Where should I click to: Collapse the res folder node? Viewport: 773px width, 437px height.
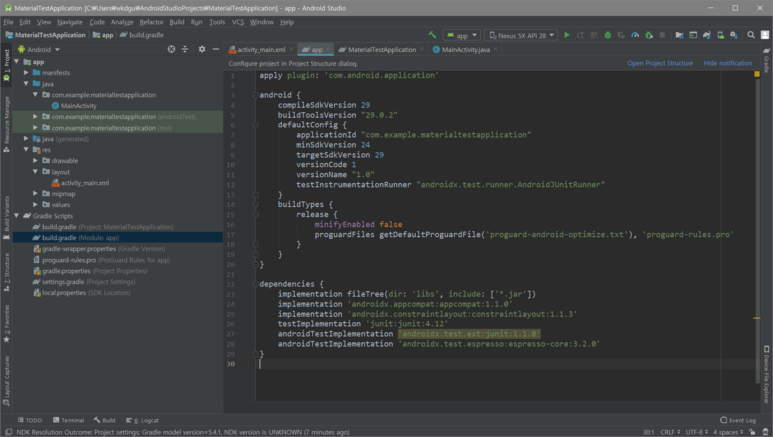[26, 149]
